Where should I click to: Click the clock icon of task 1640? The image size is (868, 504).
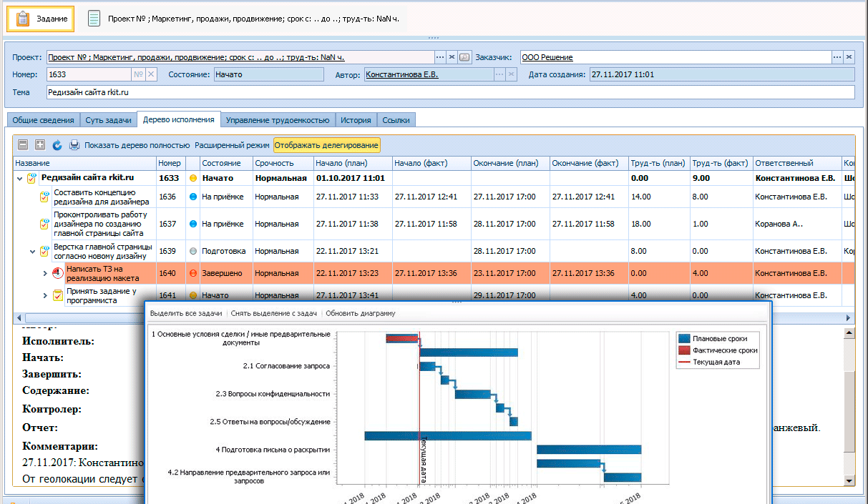(58, 273)
